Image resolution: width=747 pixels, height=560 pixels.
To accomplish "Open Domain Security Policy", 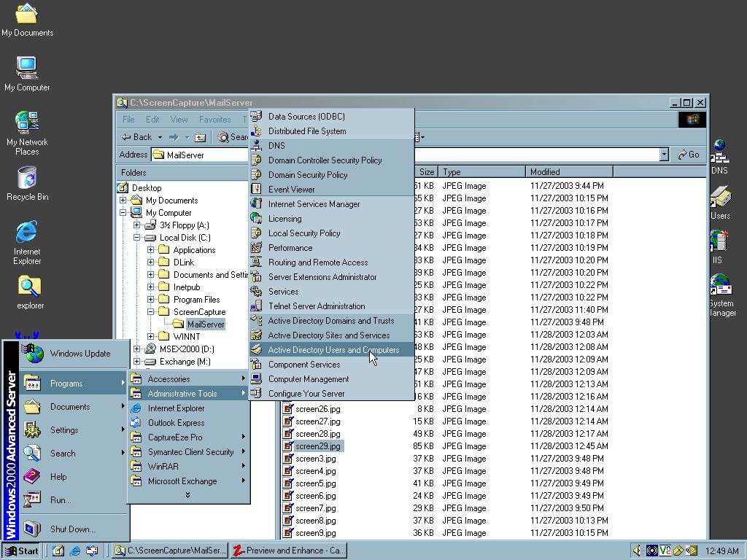I will (332, 175).
